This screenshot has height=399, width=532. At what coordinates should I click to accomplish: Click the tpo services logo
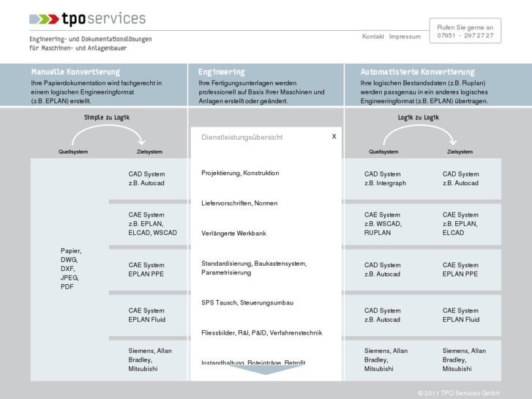tap(87, 19)
